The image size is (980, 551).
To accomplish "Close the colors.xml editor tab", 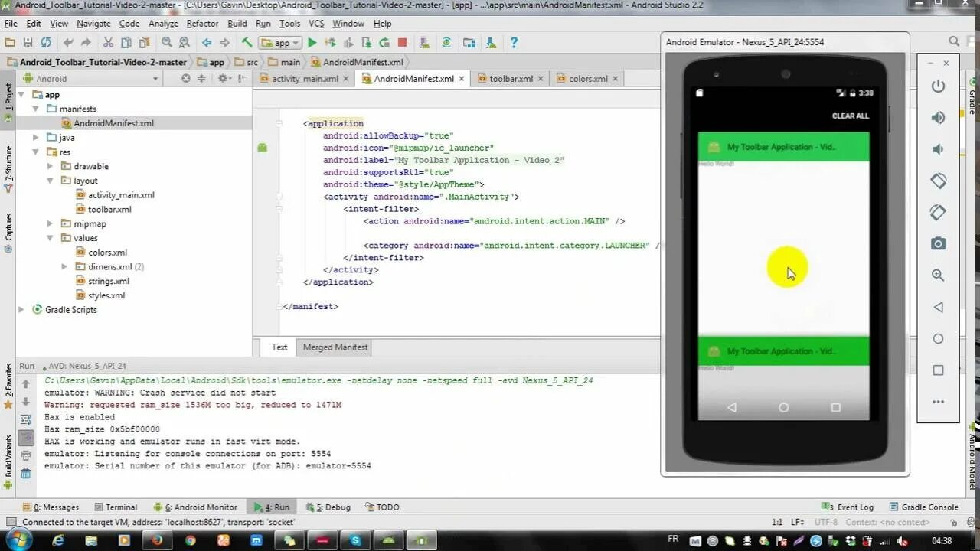I will (x=615, y=79).
